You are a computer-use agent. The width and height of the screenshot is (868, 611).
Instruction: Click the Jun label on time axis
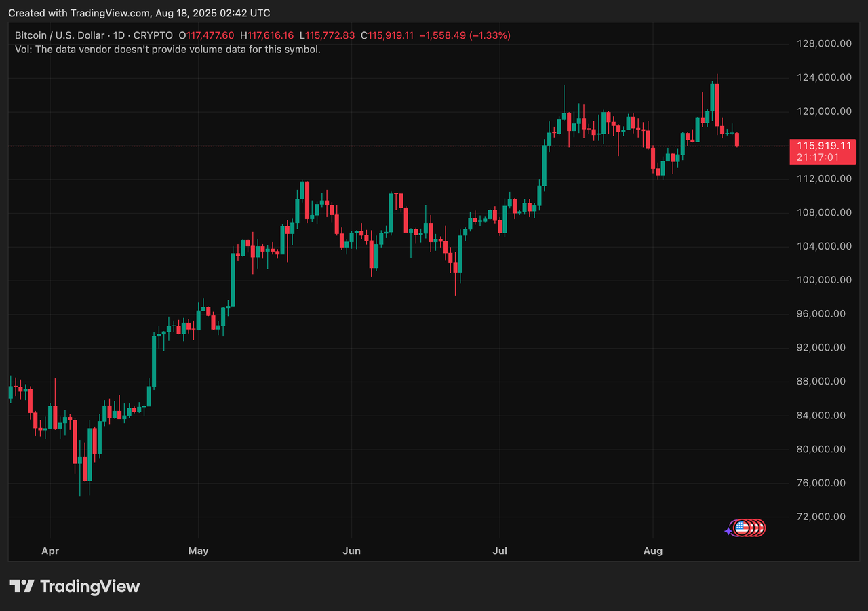[x=351, y=551]
